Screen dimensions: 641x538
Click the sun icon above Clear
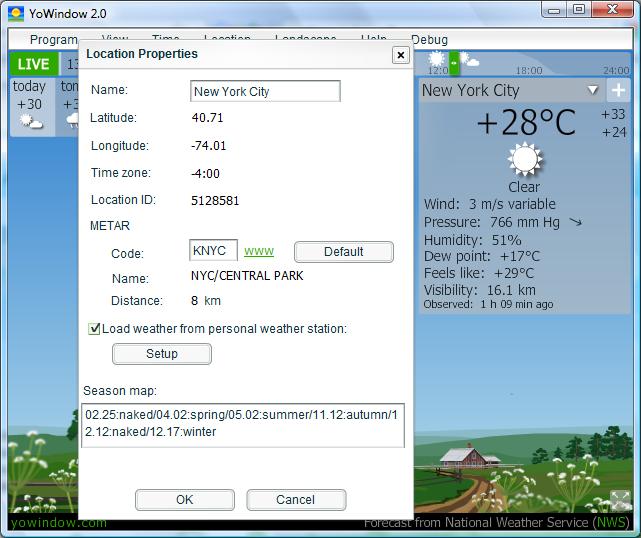click(x=524, y=160)
